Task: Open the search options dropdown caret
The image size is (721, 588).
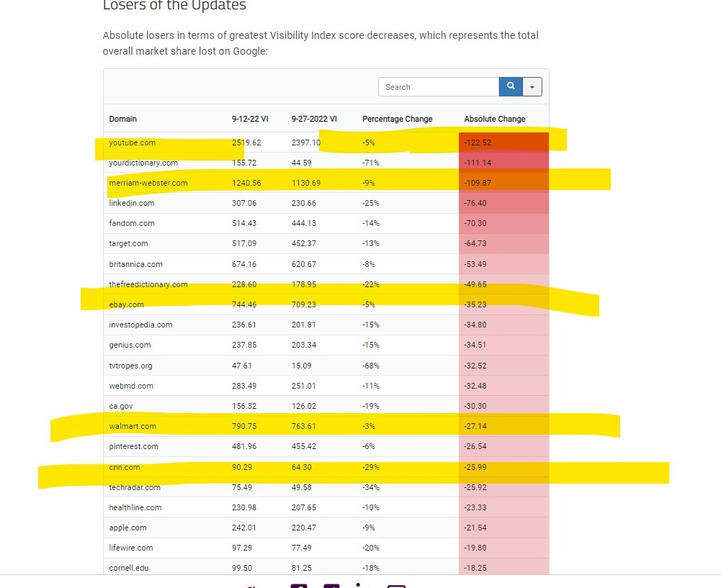Action: [532, 87]
